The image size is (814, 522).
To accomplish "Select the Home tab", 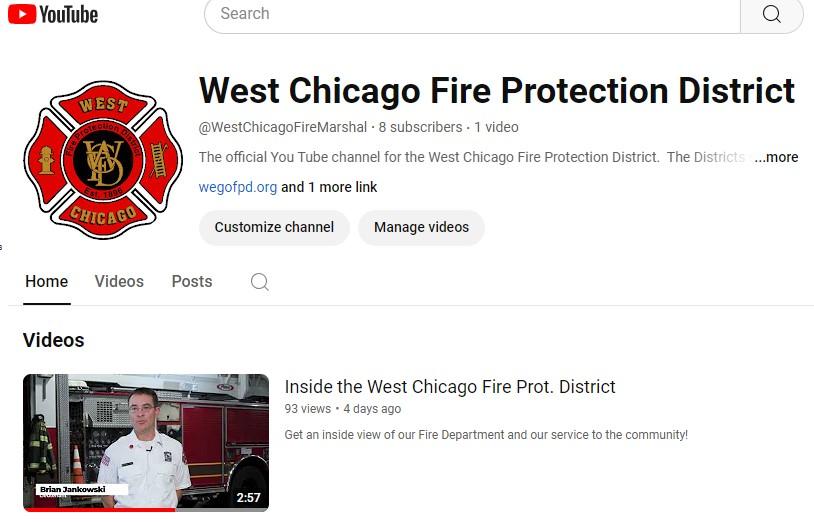I will pyautogui.click(x=47, y=281).
